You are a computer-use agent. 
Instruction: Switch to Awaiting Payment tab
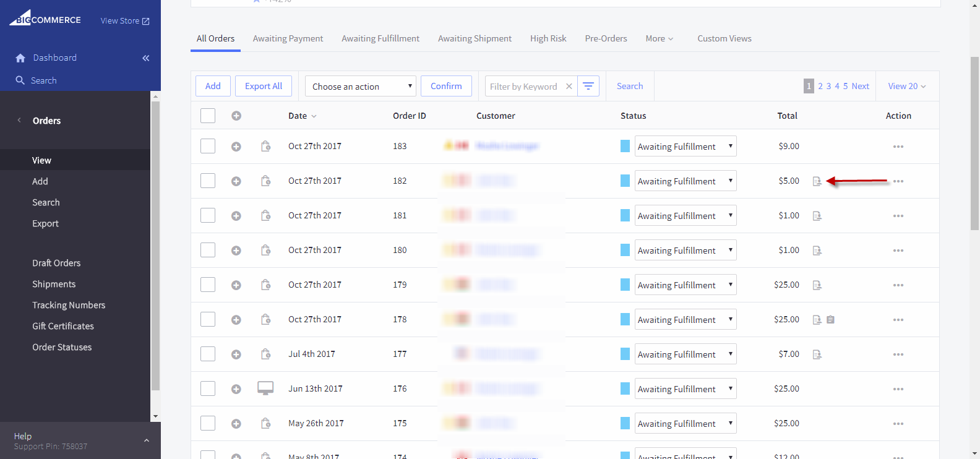288,38
